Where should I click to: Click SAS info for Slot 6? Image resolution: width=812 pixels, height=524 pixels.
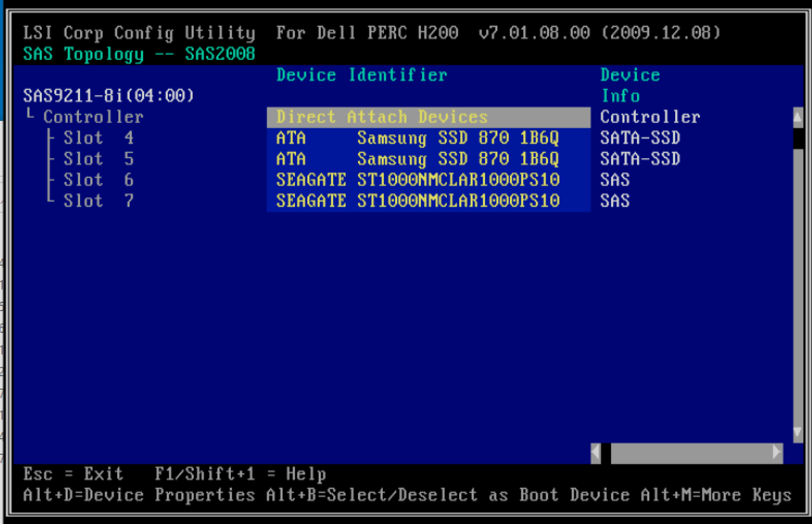(x=615, y=180)
